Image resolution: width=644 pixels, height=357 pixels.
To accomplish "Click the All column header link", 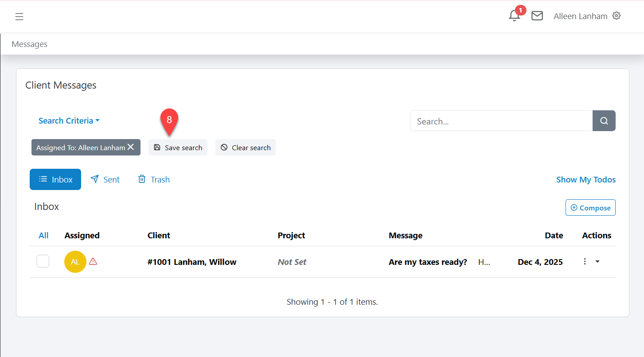I will coord(43,235).
